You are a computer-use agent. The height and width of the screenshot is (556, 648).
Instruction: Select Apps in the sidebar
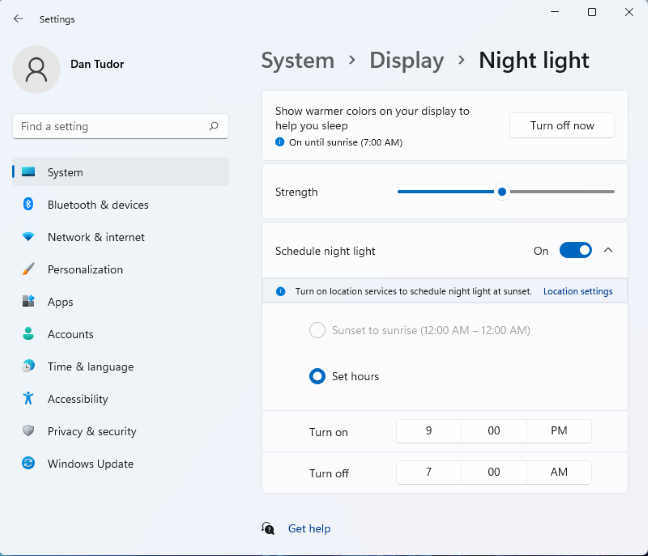click(120, 301)
